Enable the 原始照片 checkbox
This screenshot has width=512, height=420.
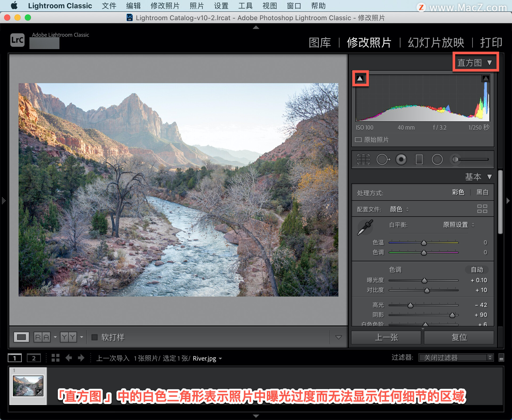coord(358,140)
